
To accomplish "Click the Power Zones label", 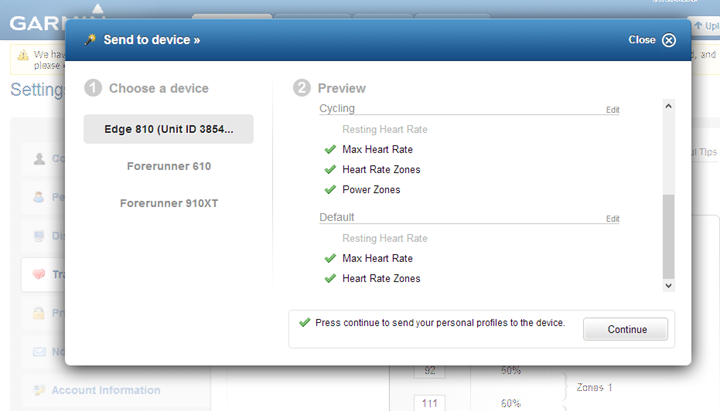I will pos(371,190).
